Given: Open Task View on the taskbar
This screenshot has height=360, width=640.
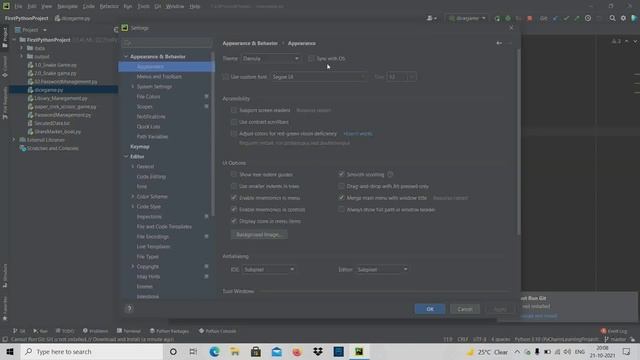Looking at the screenshot, I should coord(193,351).
